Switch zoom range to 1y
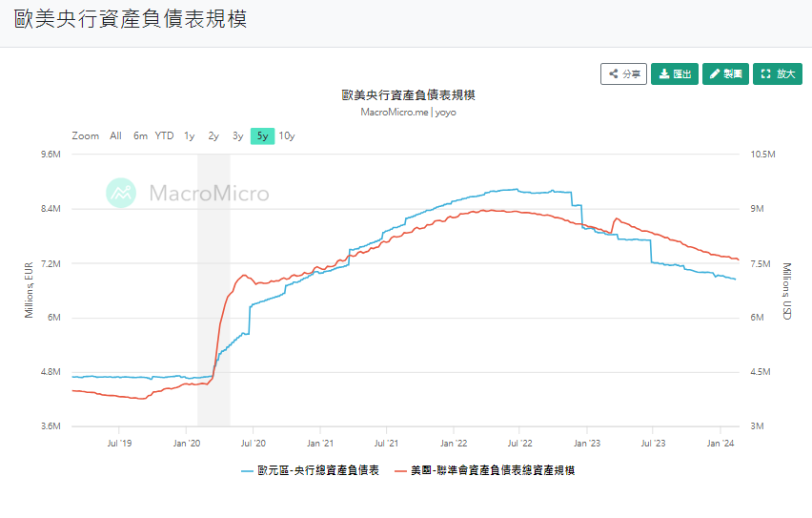This screenshot has height=518, width=812. click(x=190, y=135)
